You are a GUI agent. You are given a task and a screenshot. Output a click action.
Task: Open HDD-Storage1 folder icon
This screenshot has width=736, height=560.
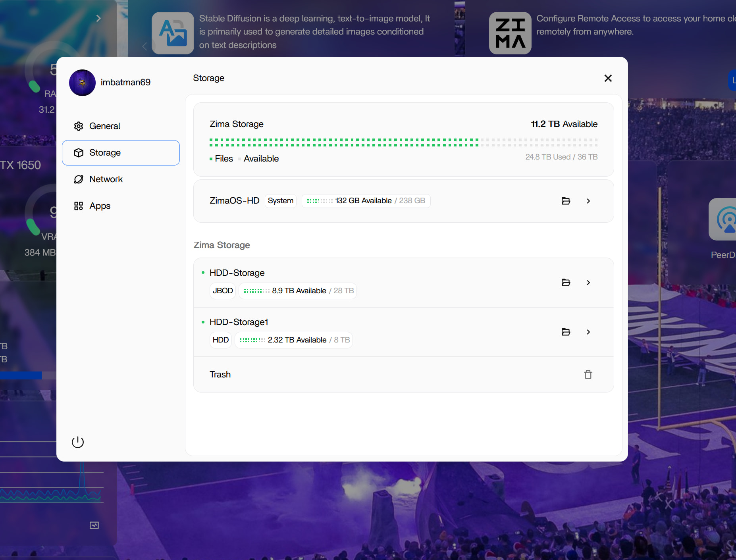click(x=566, y=332)
